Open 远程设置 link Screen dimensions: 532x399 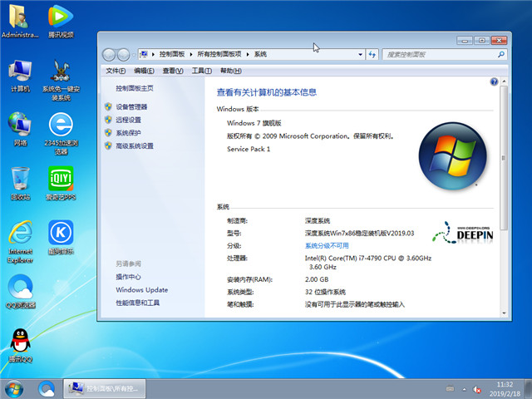pos(128,120)
